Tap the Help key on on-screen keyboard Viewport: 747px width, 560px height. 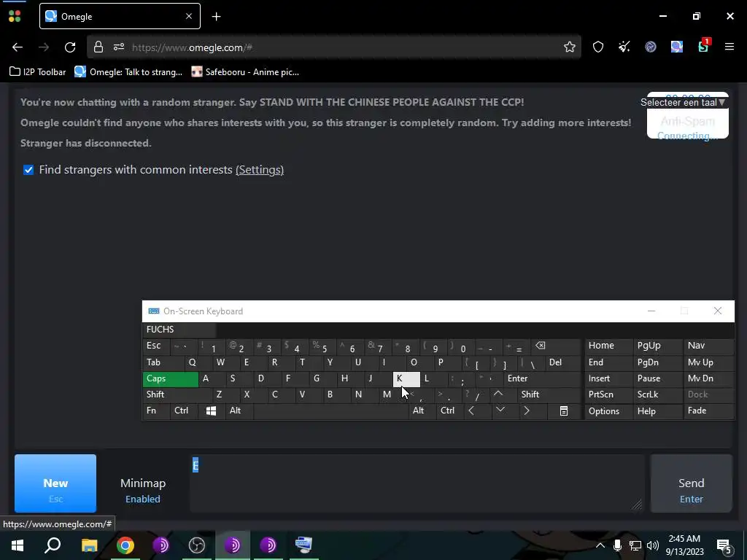pos(657,411)
